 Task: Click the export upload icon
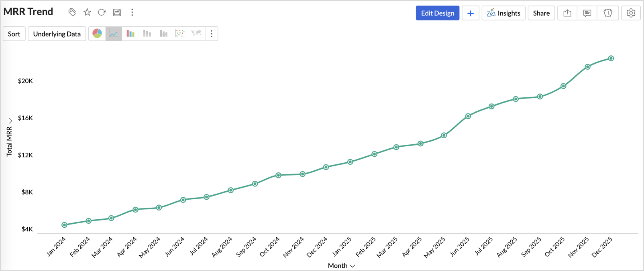567,13
